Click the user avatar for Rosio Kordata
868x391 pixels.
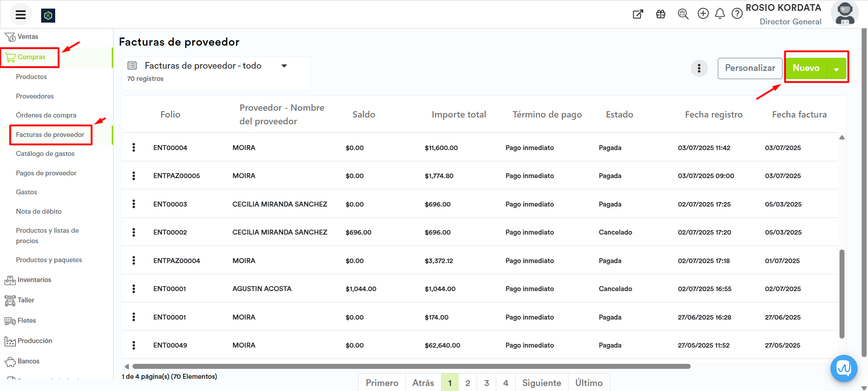[x=844, y=14]
